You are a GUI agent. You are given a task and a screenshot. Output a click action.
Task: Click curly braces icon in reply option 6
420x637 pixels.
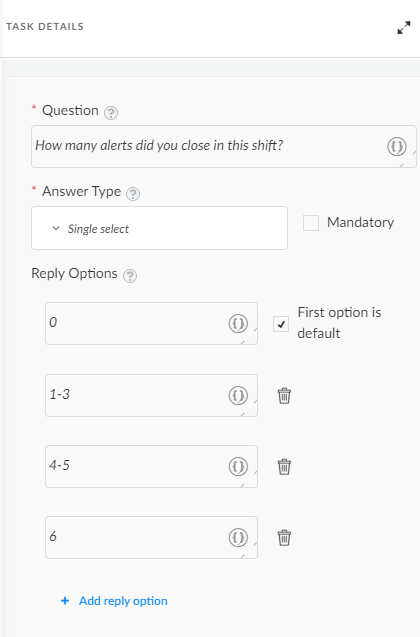(x=238, y=537)
